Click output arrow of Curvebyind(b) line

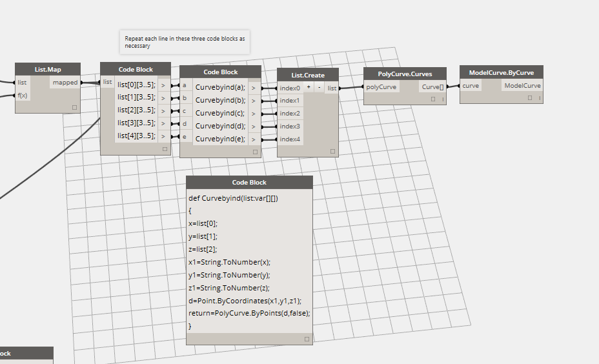(254, 101)
